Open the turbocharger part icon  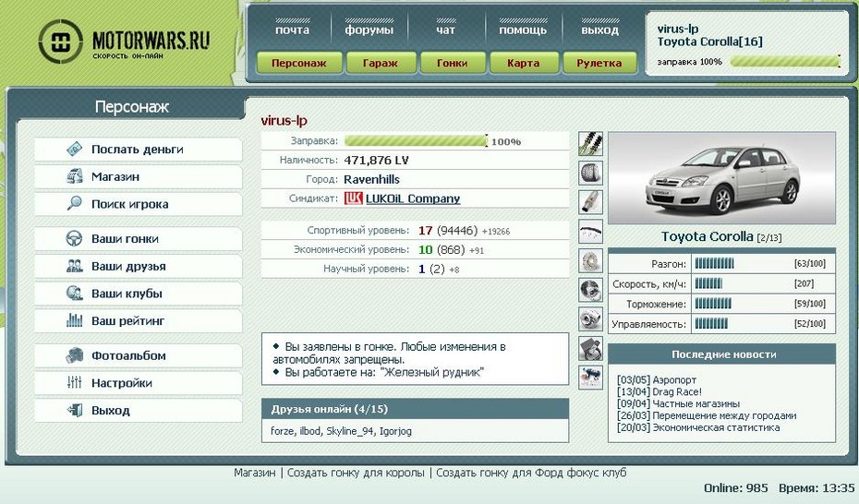point(590,319)
